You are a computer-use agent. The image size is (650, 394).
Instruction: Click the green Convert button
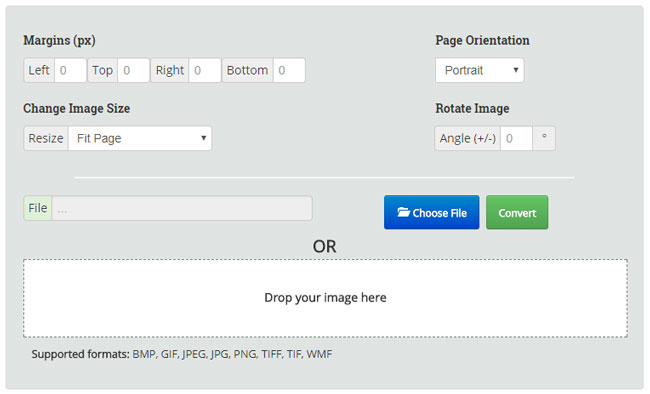tap(517, 212)
